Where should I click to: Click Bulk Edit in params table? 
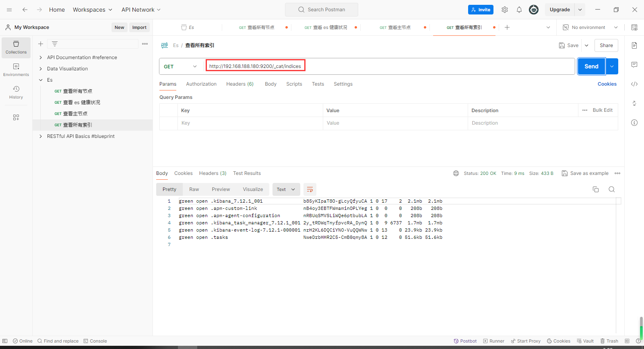pos(603,110)
